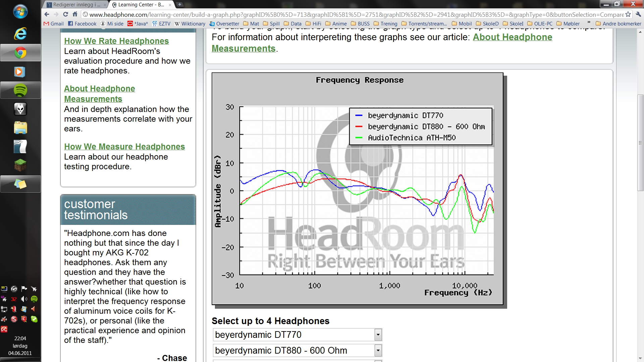The height and width of the screenshot is (362, 644).
Task: Open a new browser tab
Action: point(180,4)
